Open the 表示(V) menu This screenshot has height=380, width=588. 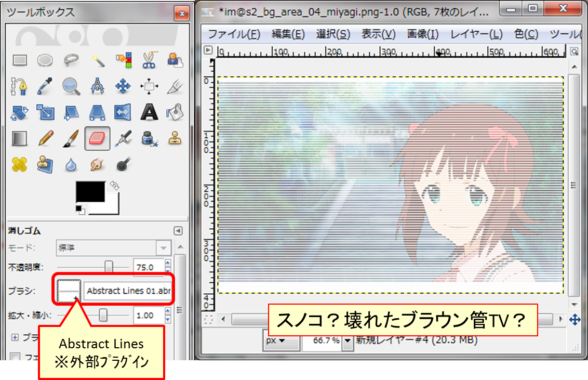pos(378,34)
